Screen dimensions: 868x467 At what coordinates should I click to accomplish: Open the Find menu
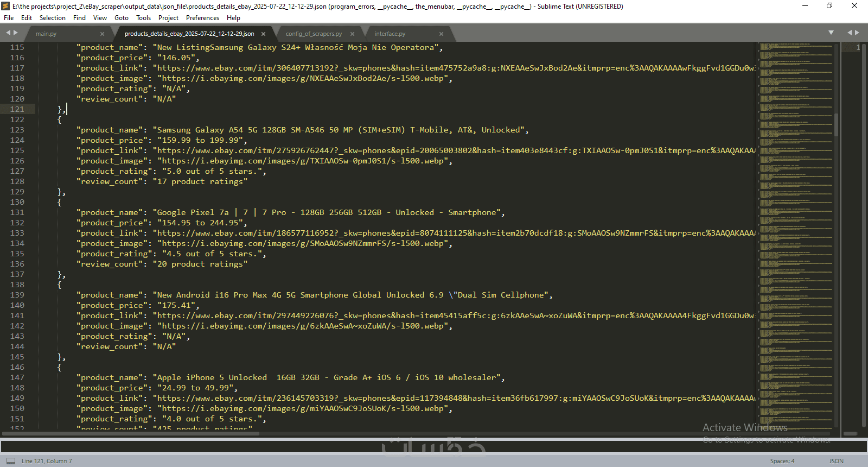[x=80, y=18]
